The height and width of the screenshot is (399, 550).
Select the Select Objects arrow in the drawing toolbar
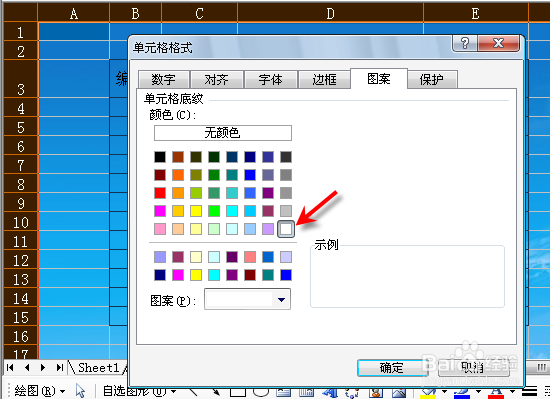pos(80,391)
